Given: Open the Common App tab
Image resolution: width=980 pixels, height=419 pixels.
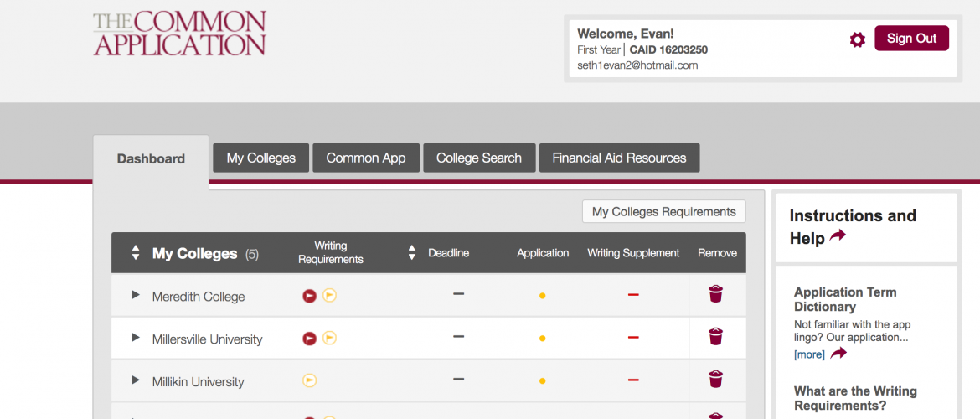Looking at the screenshot, I should (x=366, y=158).
